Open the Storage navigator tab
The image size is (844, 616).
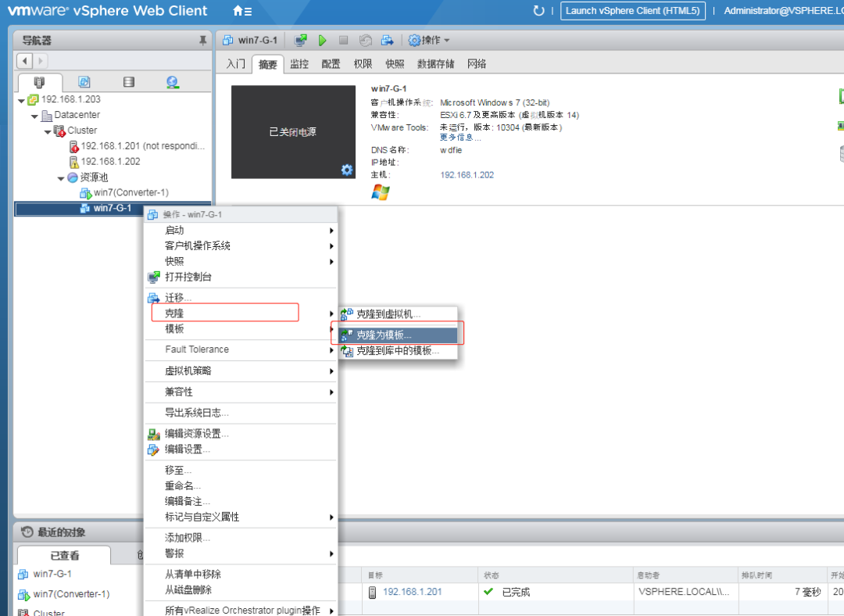pos(129,82)
